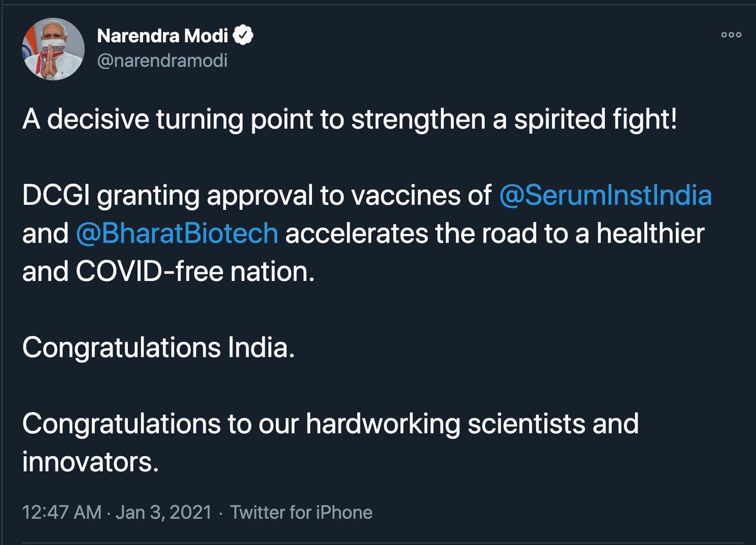The height and width of the screenshot is (545, 756).
Task: Follow the @BharatBiotech mention link
Action: 176,234
